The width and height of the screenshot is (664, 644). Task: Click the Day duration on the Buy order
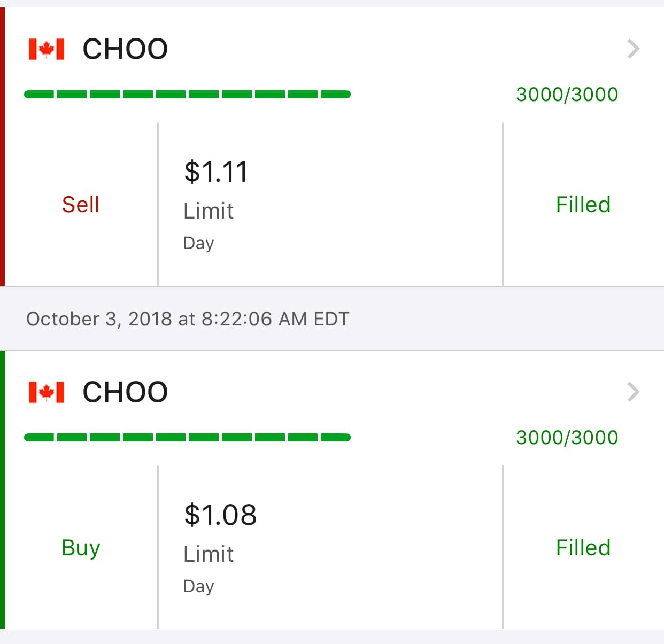[198, 586]
